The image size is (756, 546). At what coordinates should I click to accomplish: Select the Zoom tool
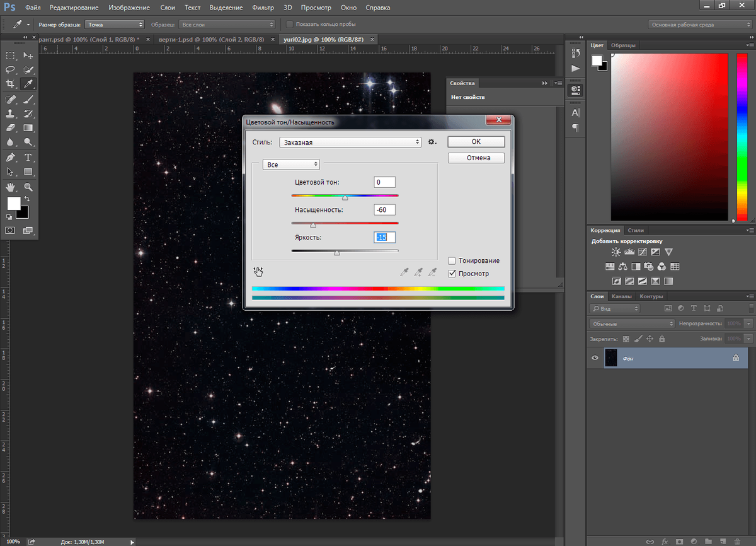click(28, 187)
